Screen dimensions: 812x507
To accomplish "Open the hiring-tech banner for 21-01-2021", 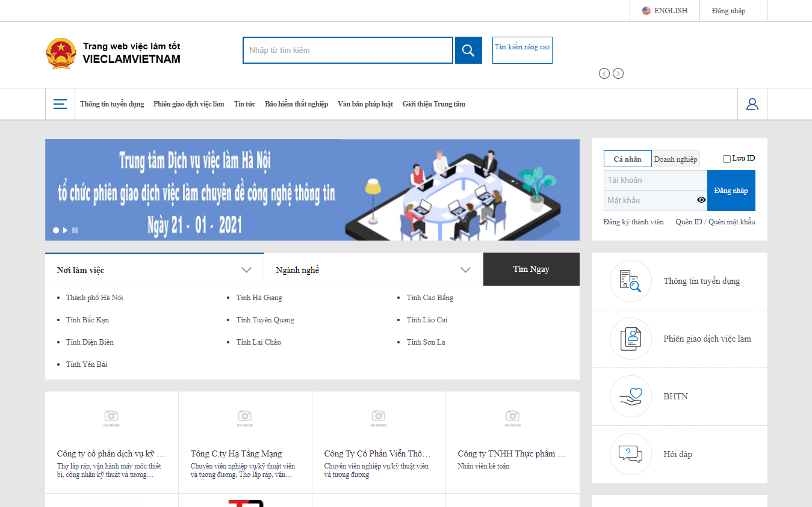I will coord(312,190).
